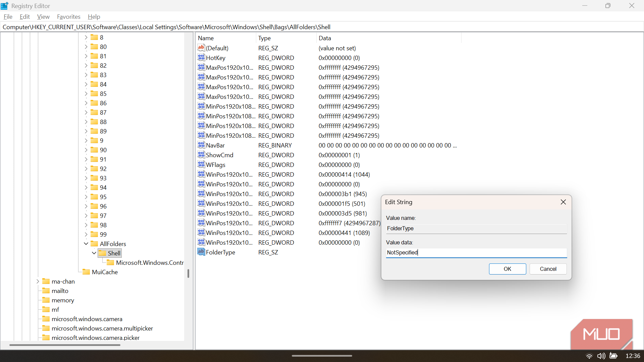This screenshot has width=644, height=362.
Task: Click the mailto folder icon
Action: (x=46, y=291)
